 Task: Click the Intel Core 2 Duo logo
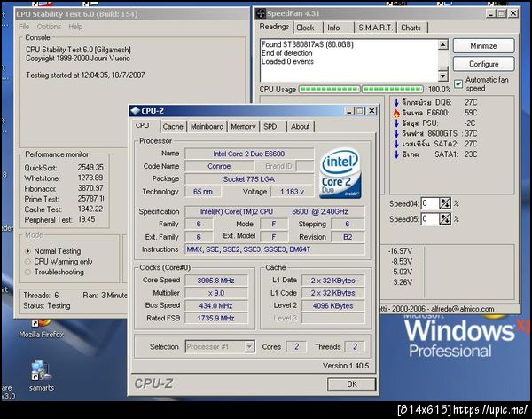point(340,172)
